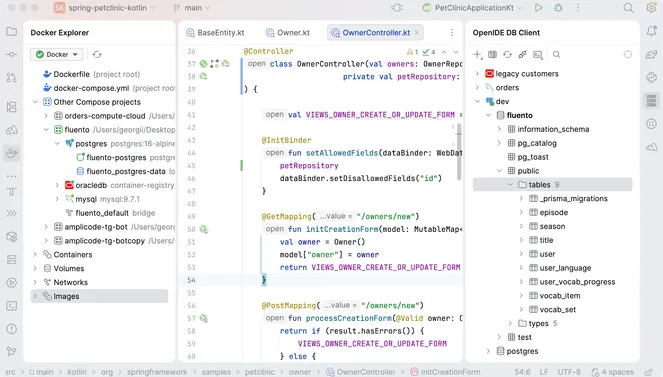The width and height of the screenshot is (663, 377).
Task: Click the gutter icon on line 57
Action: [x=204, y=318]
